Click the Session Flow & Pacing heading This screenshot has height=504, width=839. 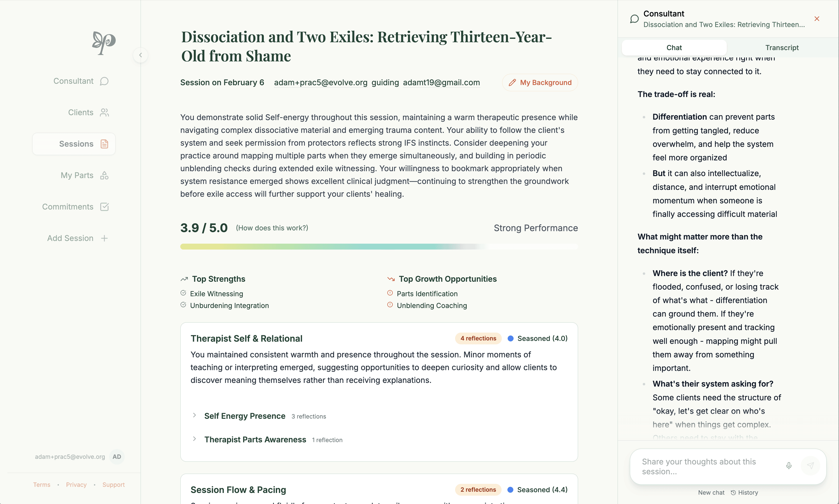click(x=238, y=490)
